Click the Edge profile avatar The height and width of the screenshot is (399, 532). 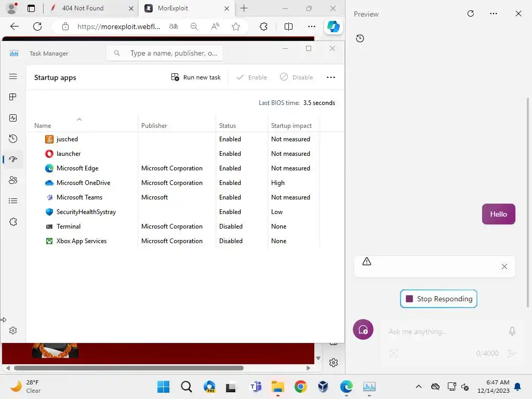(12, 8)
